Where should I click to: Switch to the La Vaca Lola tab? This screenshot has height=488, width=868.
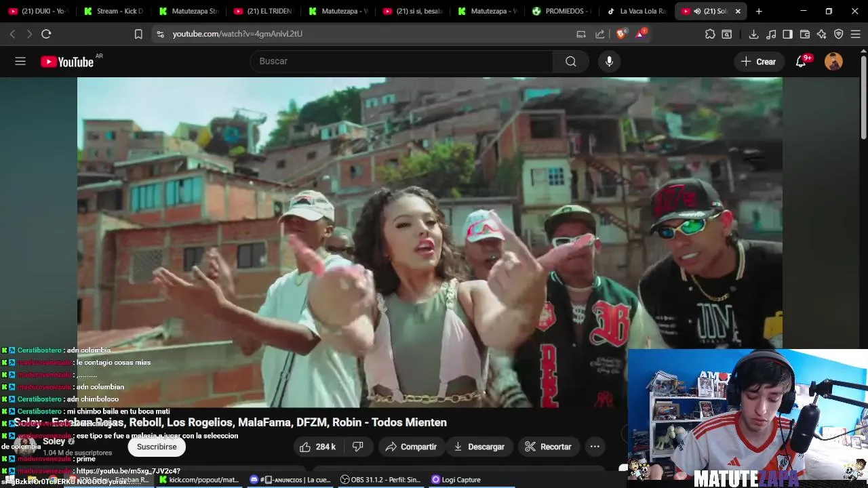pyautogui.click(x=637, y=12)
